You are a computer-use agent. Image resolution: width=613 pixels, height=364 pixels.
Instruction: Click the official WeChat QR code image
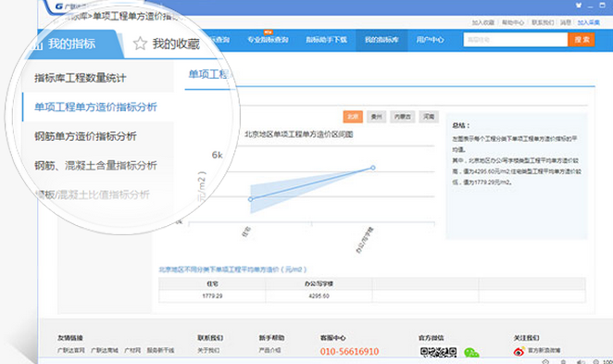tap(438, 352)
